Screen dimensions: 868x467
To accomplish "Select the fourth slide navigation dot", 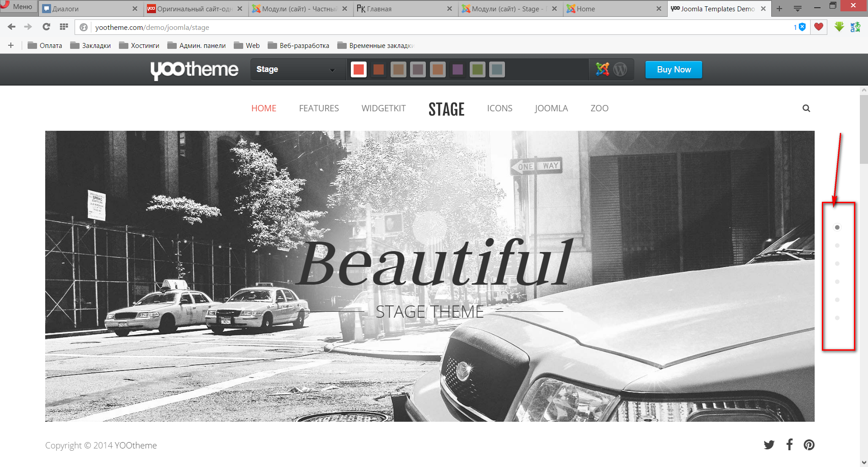I will tap(837, 282).
